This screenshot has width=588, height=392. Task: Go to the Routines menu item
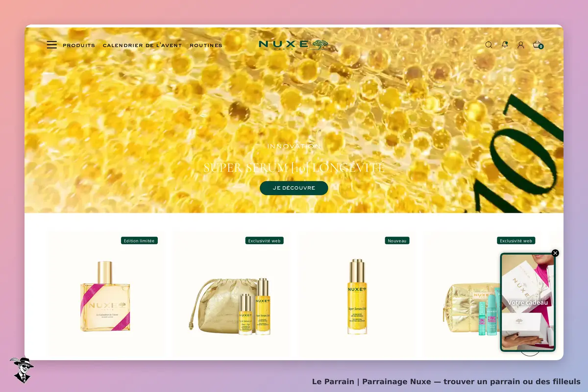206,45
